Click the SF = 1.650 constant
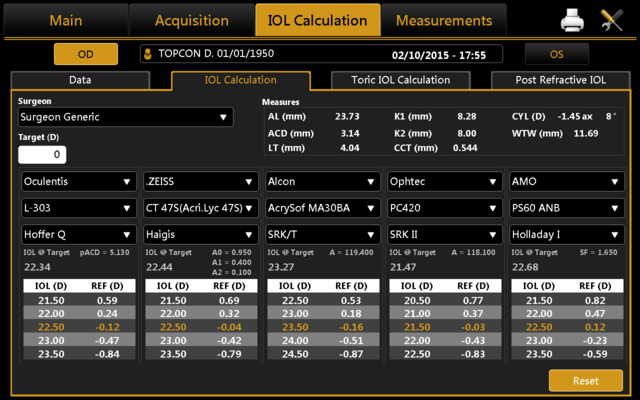This screenshot has height=400, width=640. pos(598,252)
